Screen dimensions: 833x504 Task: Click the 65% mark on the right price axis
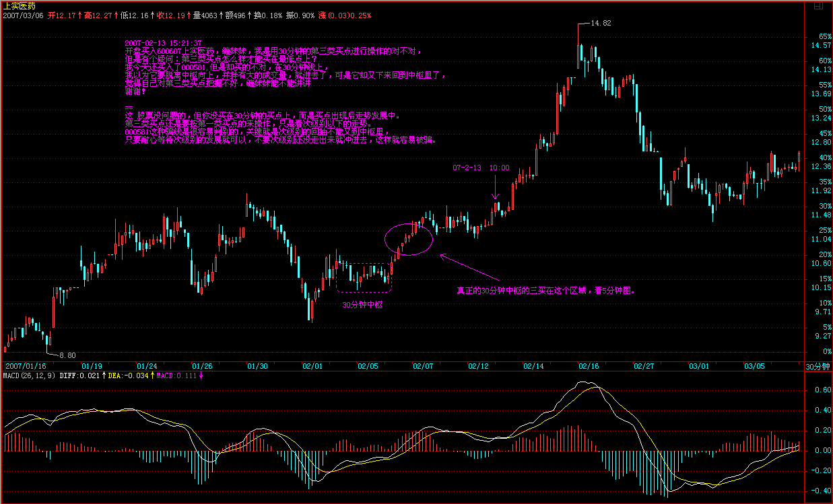[825, 36]
